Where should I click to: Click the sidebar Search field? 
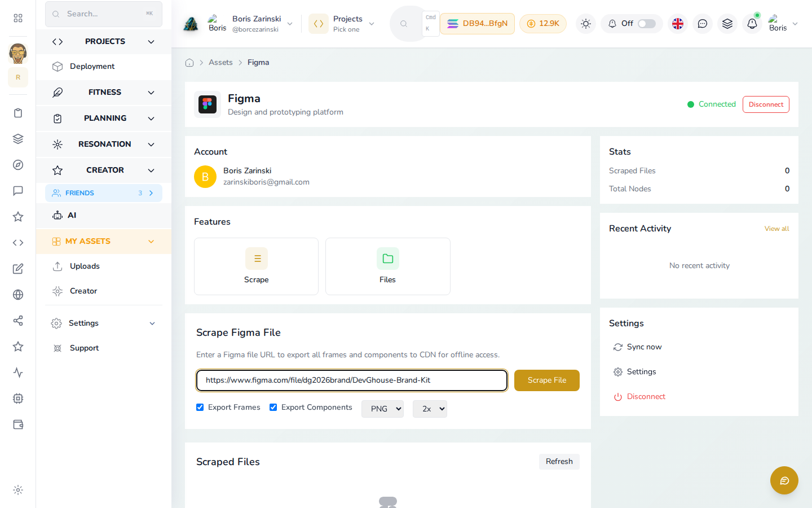tap(104, 14)
